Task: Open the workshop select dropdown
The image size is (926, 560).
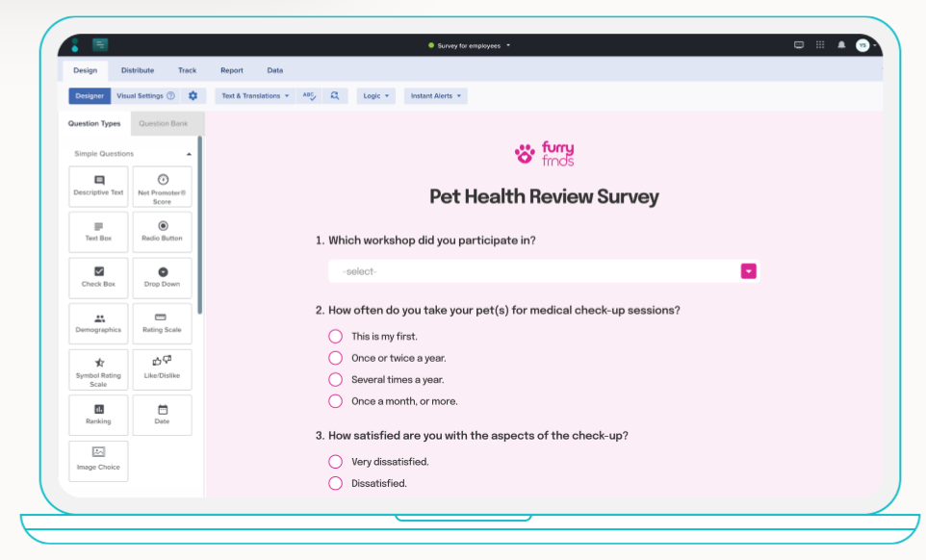Action: [x=748, y=270]
